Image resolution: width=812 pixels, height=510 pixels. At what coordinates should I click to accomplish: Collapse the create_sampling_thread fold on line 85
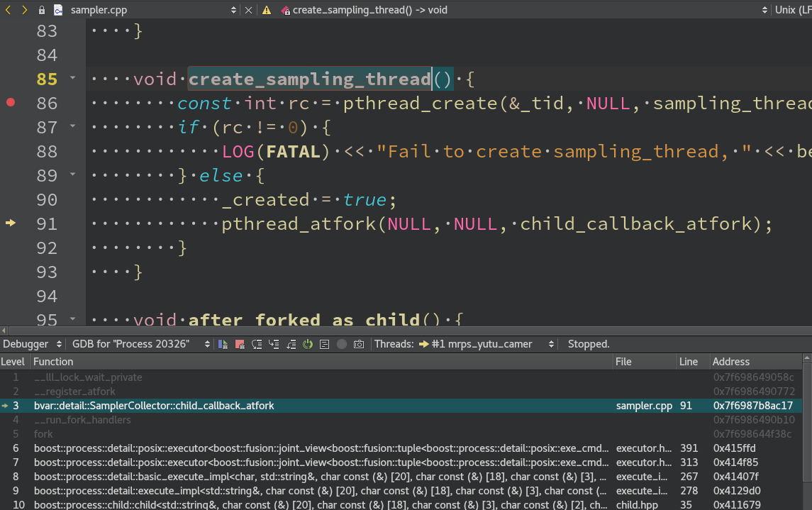pyautogui.click(x=73, y=79)
